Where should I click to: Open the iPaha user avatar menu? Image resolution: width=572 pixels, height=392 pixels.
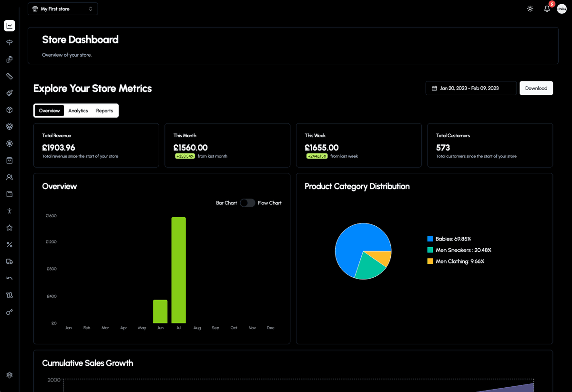point(562,9)
